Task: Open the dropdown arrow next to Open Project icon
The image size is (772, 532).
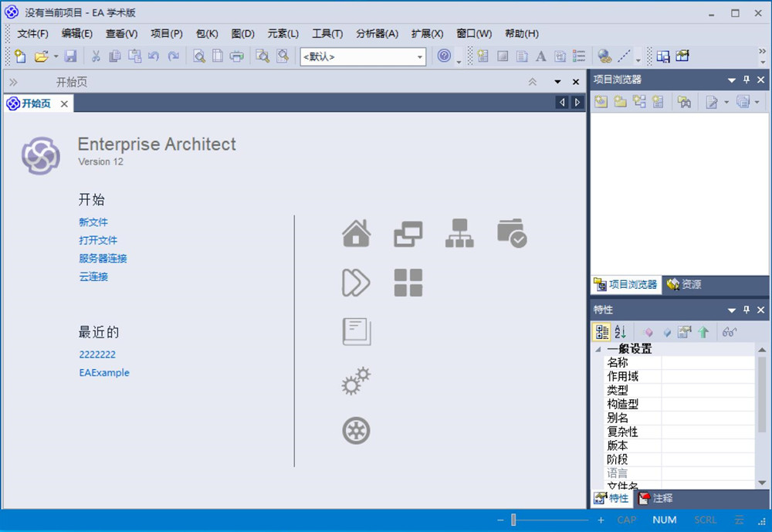Action: point(56,56)
